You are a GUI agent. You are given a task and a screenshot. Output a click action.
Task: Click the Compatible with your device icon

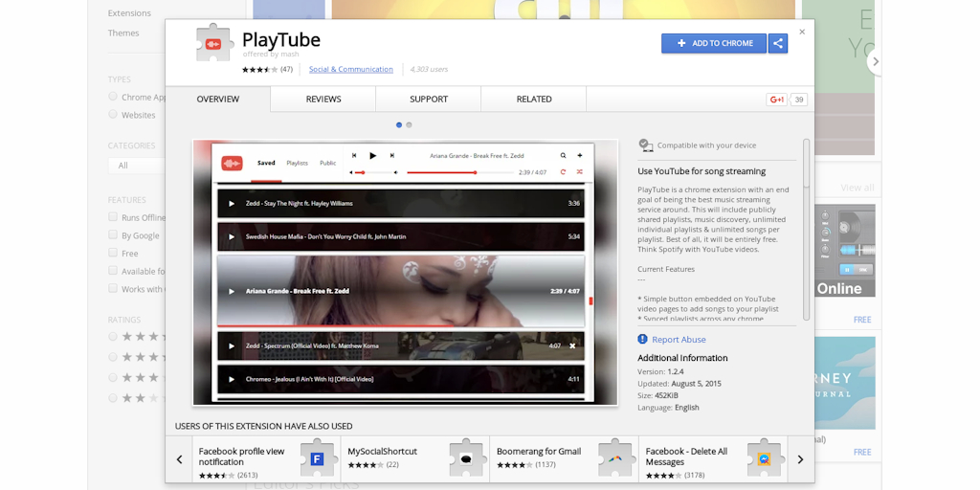(x=646, y=145)
